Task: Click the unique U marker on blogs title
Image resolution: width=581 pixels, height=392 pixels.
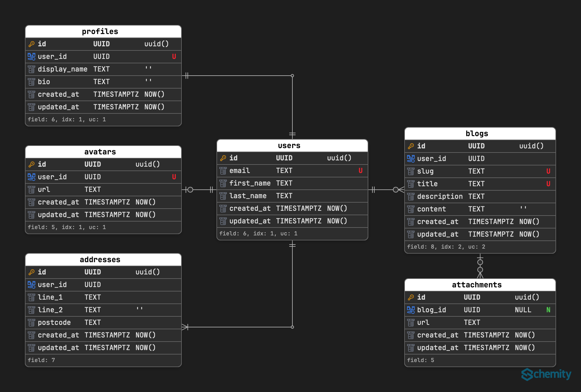Action: click(548, 184)
